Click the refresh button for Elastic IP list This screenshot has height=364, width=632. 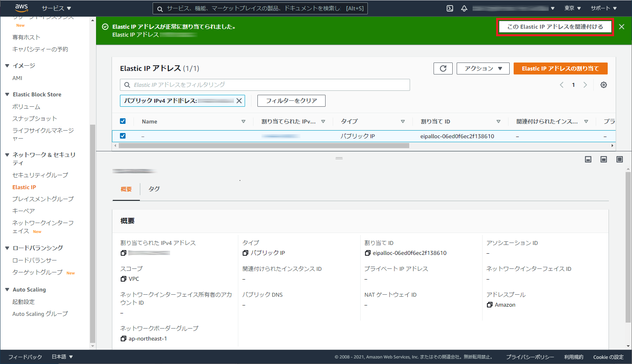pyautogui.click(x=443, y=68)
